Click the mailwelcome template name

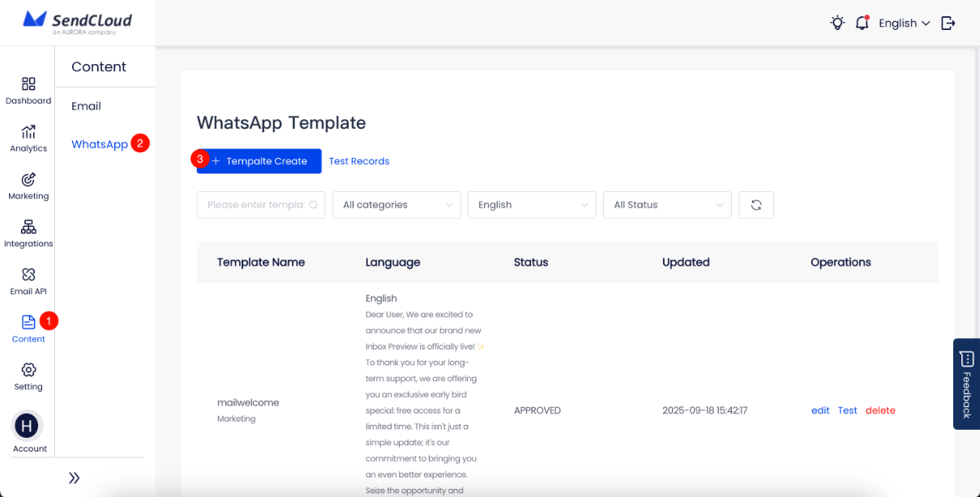[x=248, y=402]
